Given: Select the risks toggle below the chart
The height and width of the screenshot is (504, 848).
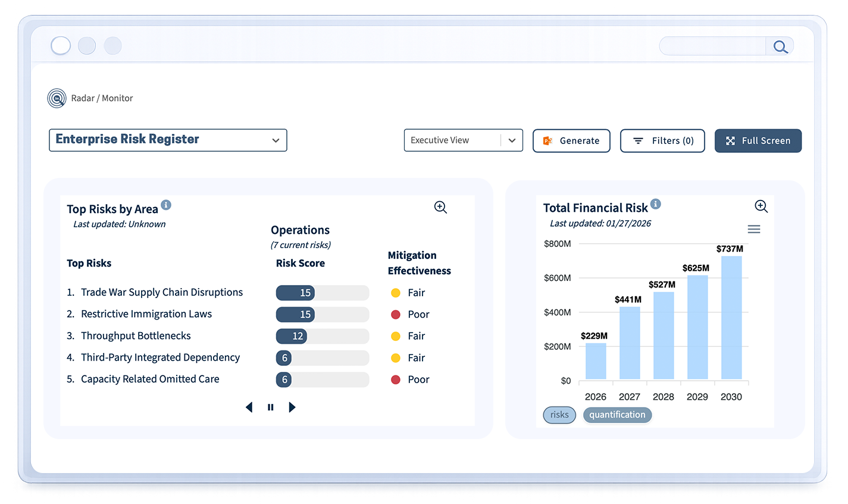Looking at the screenshot, I should [x=559, y=415].
